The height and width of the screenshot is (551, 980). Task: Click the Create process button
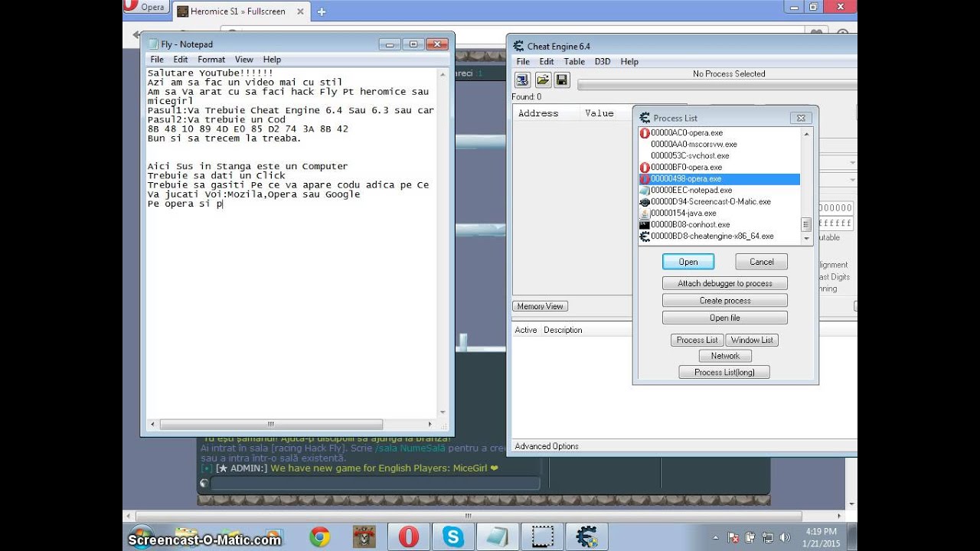click(725, 301)
